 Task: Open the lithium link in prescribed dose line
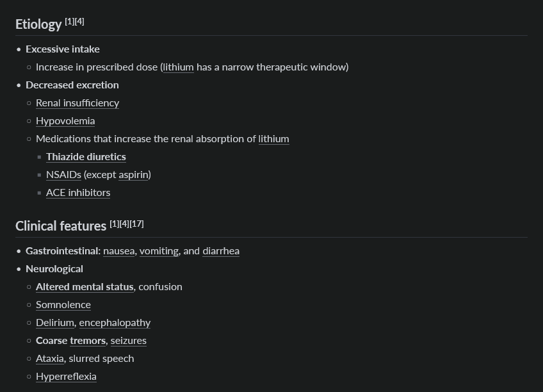click(x=179, y=67)
